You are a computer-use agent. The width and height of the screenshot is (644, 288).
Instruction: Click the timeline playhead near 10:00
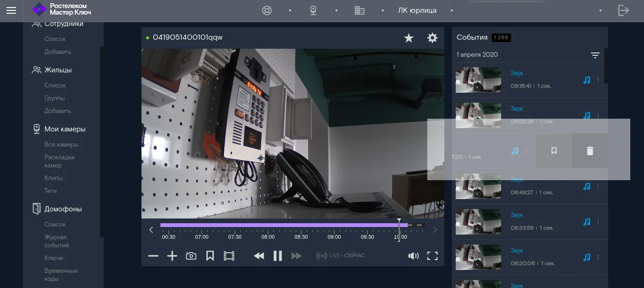[399, 230]
